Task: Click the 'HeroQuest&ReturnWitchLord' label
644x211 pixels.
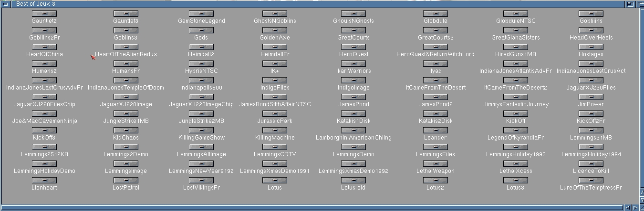Action: [x=436, y=54]
